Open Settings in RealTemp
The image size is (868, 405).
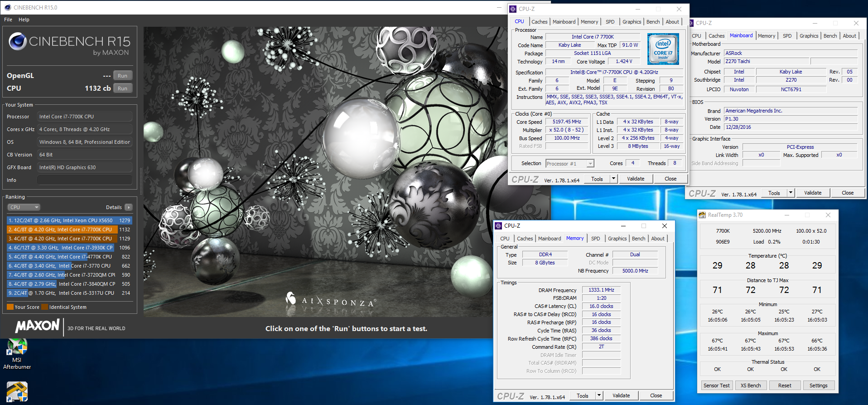coord(818,385)
